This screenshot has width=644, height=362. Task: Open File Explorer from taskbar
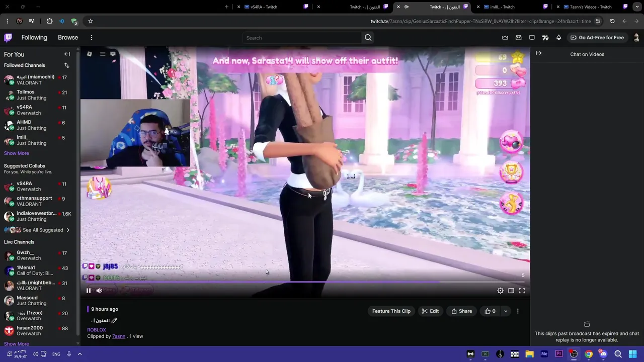[529, 354]
